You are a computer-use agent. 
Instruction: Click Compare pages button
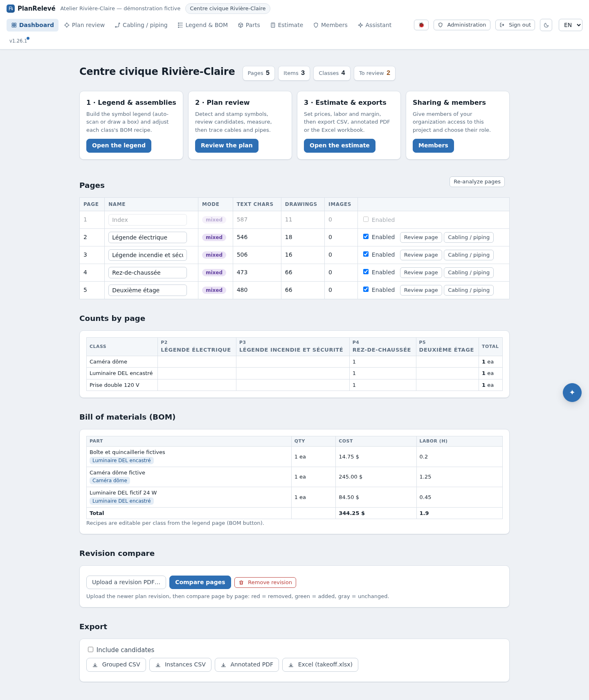(200, 583)
